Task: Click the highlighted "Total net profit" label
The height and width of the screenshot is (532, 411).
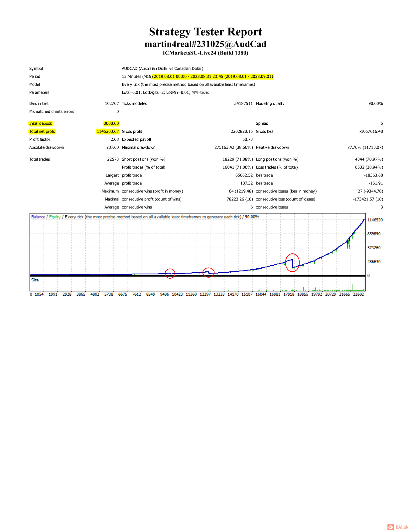Action: click(x=42, y=131)
